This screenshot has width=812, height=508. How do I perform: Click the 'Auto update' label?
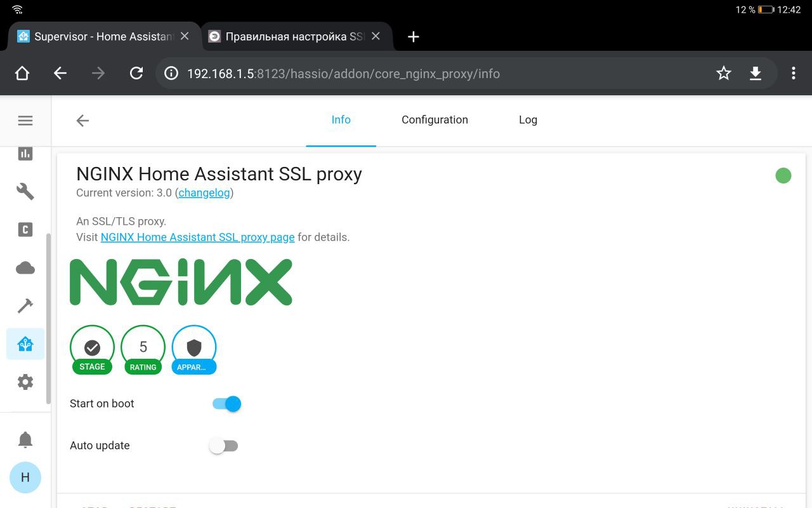(x=100, y=446)
